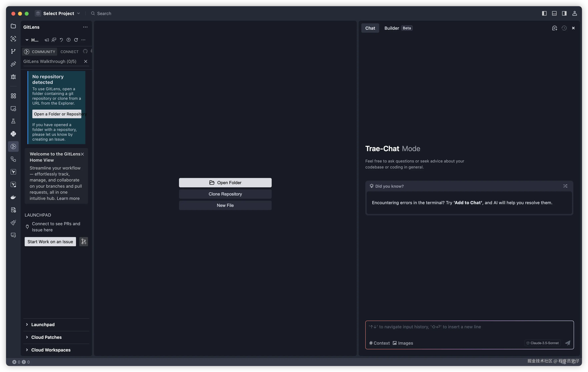The height and width of the screenshot is (372, 588).
Task: Click the Clone Repository button
Action: (x=225, y=194)
